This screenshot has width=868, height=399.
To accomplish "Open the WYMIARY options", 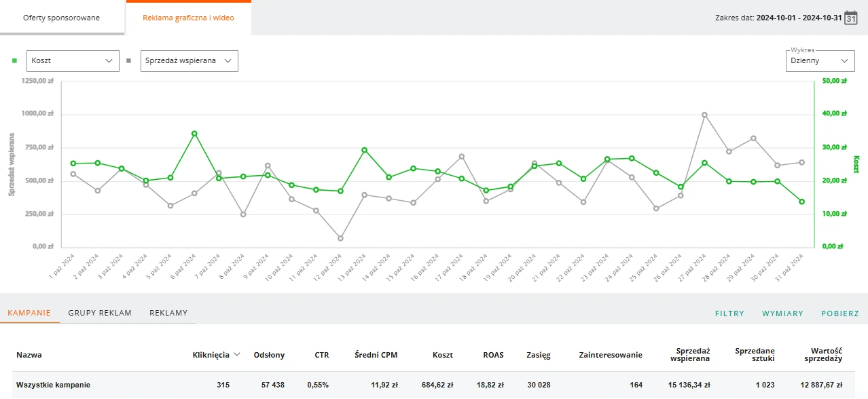I will point(782,313).
